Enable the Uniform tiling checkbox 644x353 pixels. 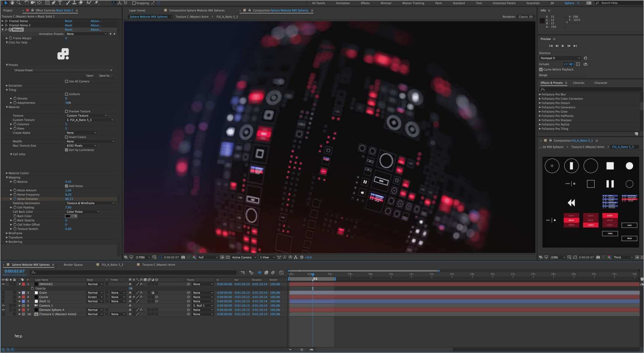(x=67, y=94)
